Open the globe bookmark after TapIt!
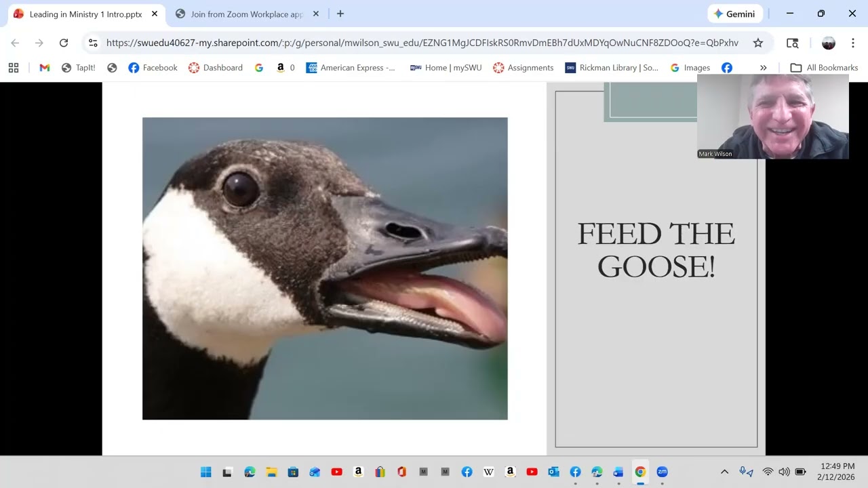The height and width of the screenshot is (488, 868). (x=112, y=68)
